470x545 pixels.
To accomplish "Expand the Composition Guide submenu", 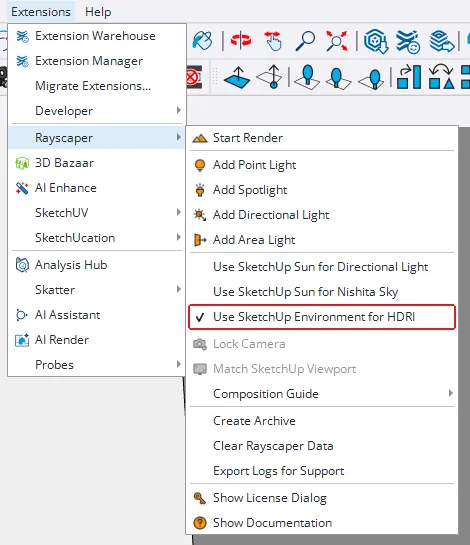I will click(x=322, y=394).
